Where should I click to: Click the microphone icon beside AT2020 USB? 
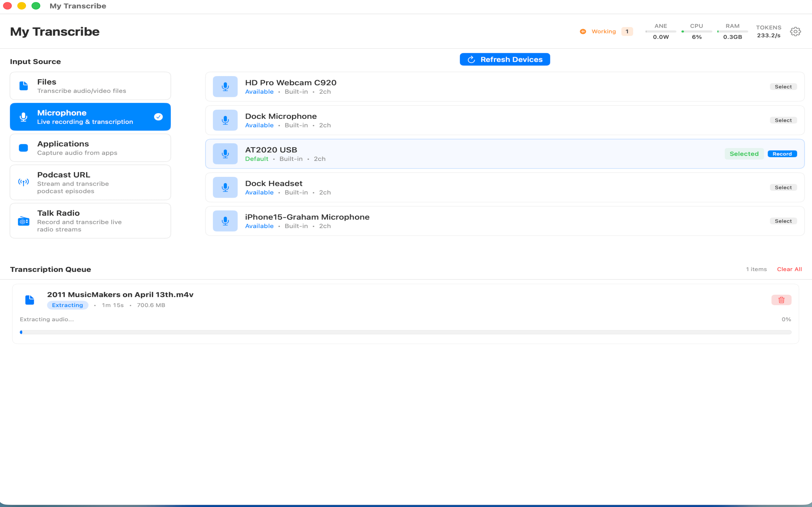point(225,154)
